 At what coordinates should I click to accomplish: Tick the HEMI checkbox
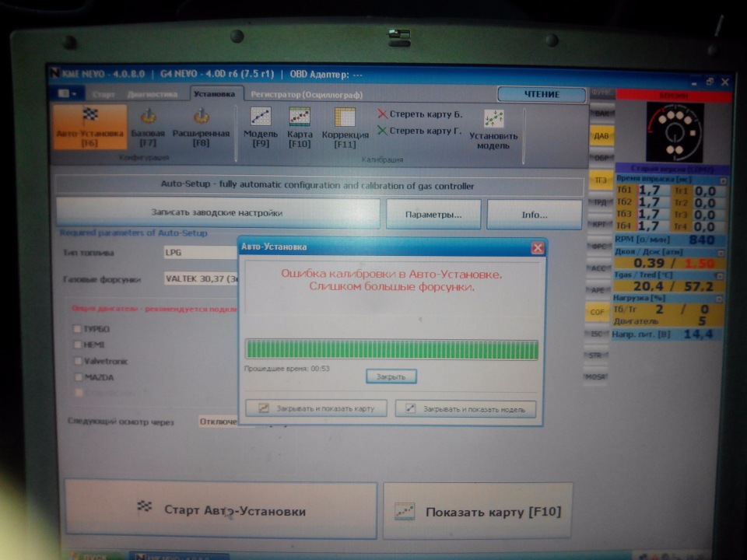(77, 345)
